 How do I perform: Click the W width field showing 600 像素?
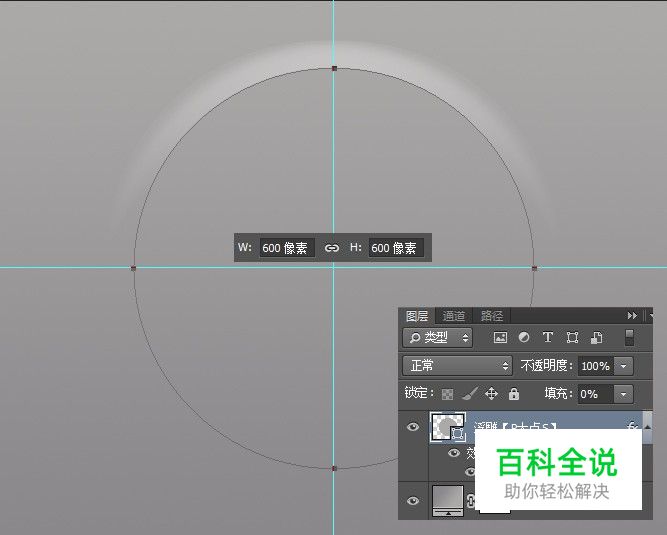point(287,248)
